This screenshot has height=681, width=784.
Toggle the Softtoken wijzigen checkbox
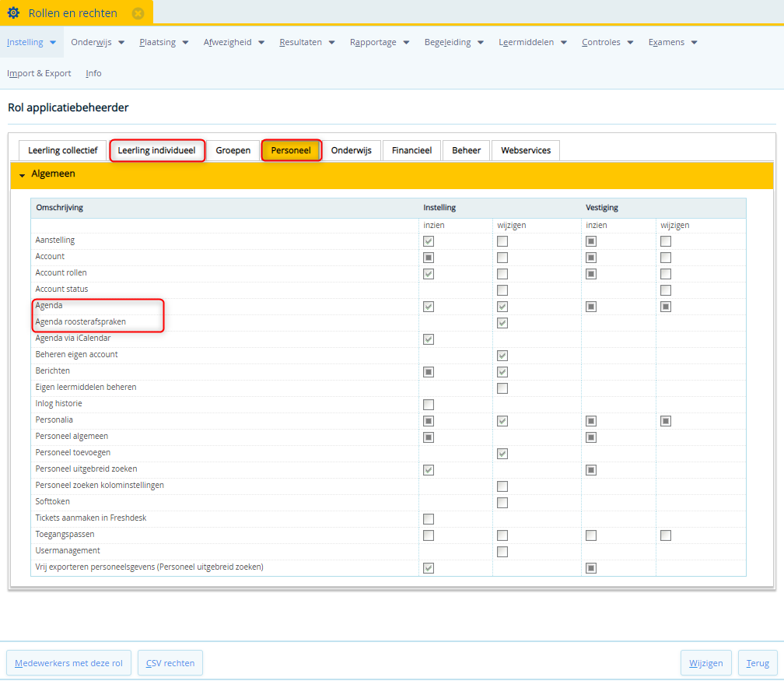[x=502, y=503]
